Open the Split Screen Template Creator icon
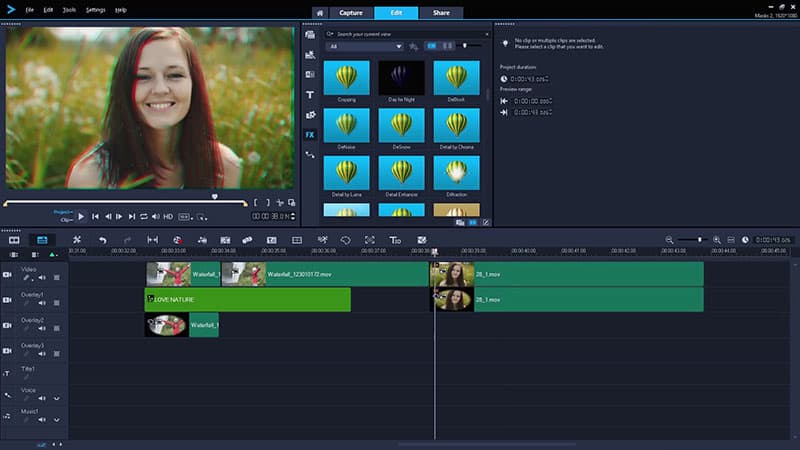800x450 pixels. pyautogui.click(x=421, y=240)
